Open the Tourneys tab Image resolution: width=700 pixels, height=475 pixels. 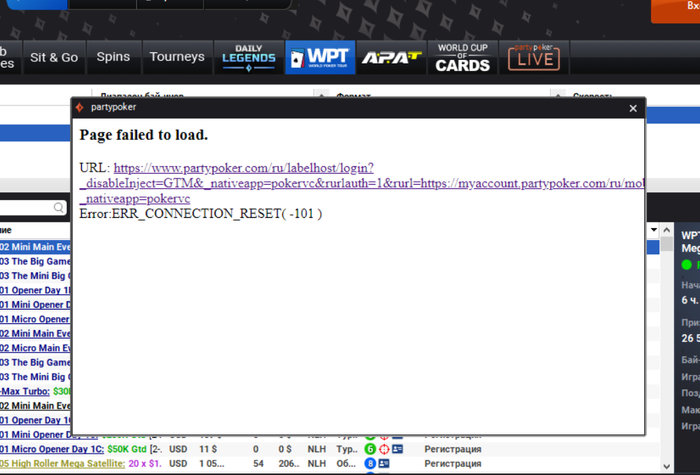pyautogui.click(x=177, y=57)
